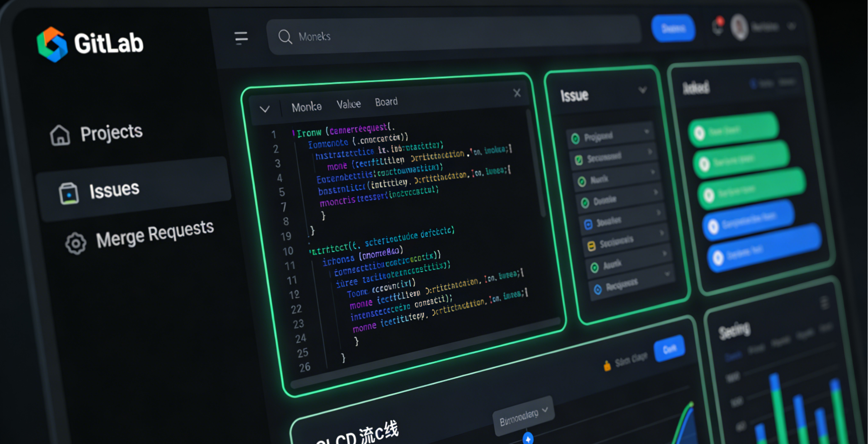
Task: Click the yellow icon in the Issue list
Action: (591, 246)
